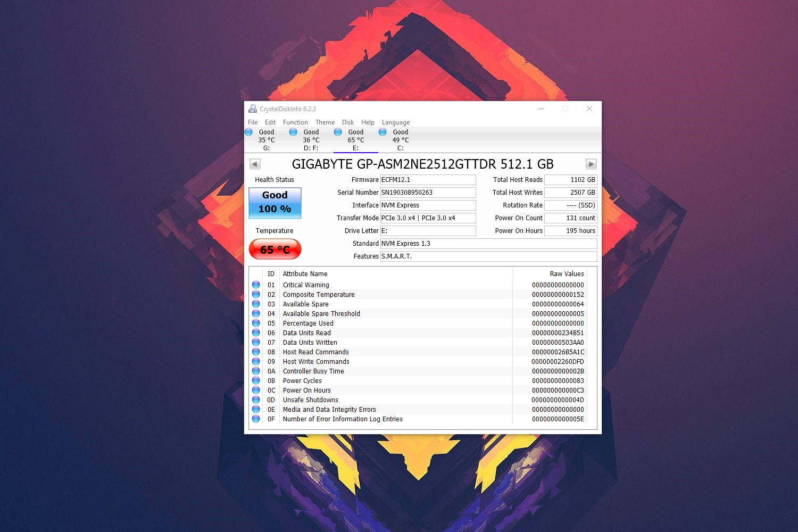Select the E: drive status orb
This screenshot has width=798, height=532.
pos(338,132)
